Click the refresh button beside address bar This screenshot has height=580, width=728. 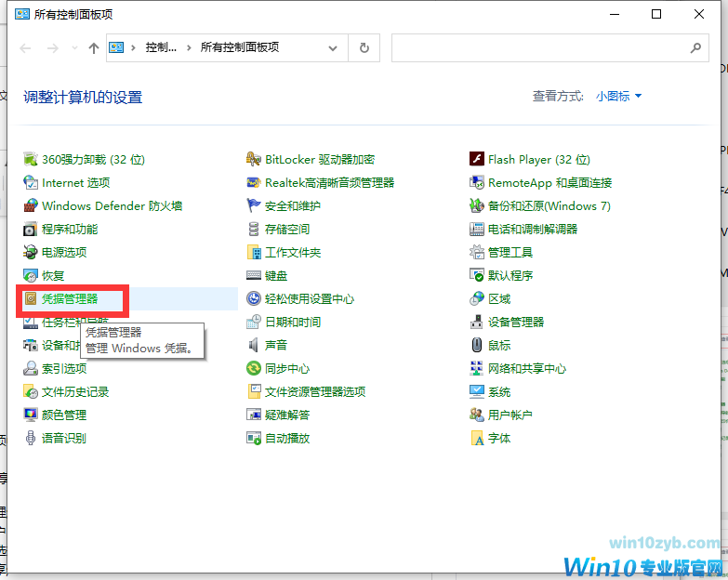(x=364, y=47)
